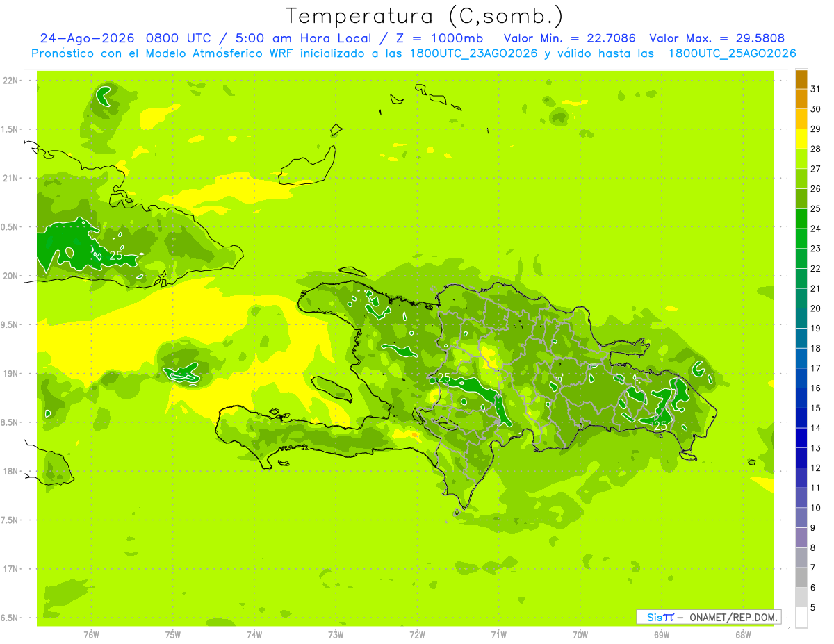Click the colorbar value '5'
This screenshot has height=644, width=834.
813,608
